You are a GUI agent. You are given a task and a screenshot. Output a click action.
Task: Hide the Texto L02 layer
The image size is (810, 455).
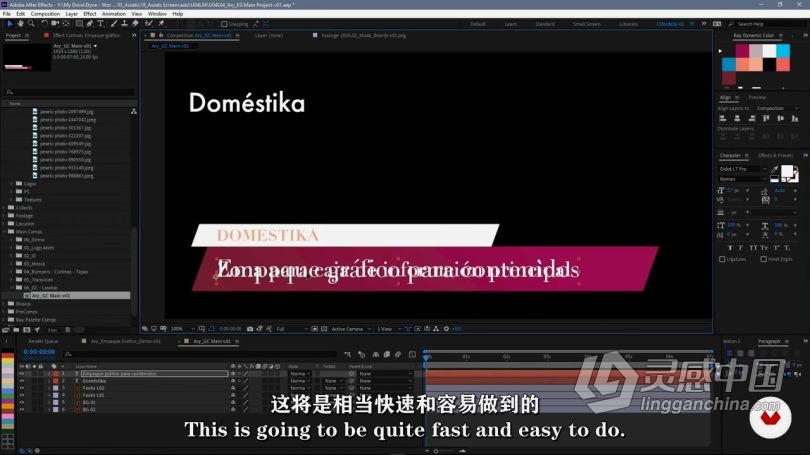coord(22,388)
